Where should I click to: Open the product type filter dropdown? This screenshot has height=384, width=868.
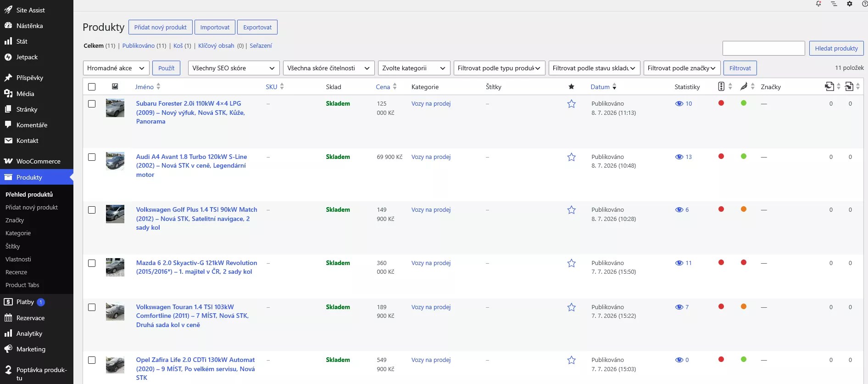coord(499,68)
